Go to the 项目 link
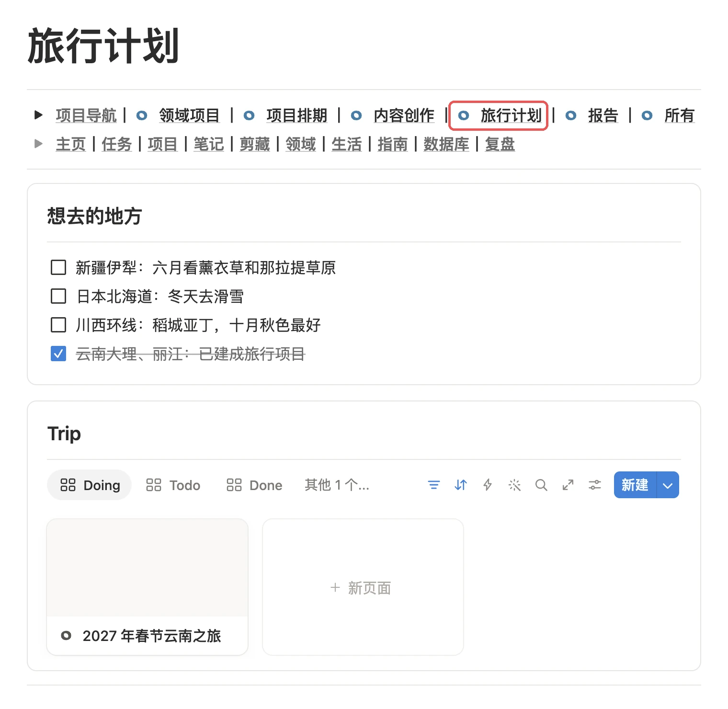This screenshot has width=728, height=709. pyautogui.click(x=163, y=144)
